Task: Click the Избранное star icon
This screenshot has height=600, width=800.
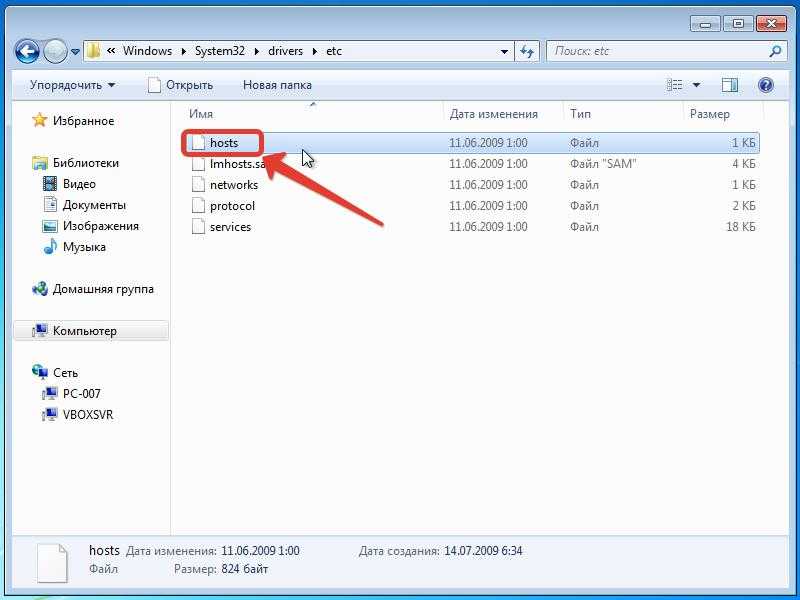Action: click(39, 120)
